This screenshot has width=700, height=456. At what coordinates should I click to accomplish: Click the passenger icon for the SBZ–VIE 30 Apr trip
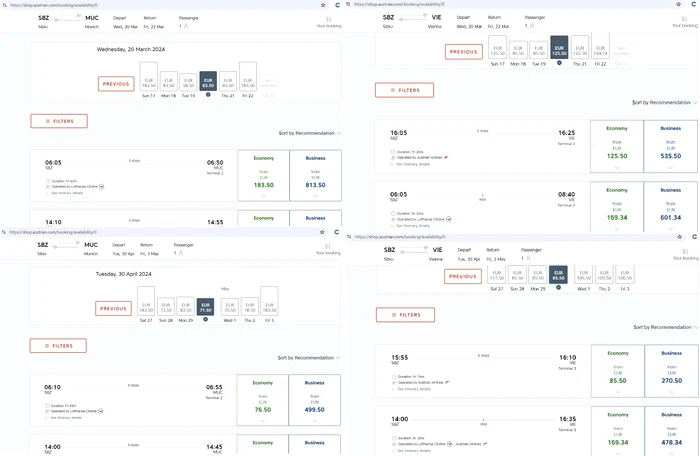click(529, 258)
